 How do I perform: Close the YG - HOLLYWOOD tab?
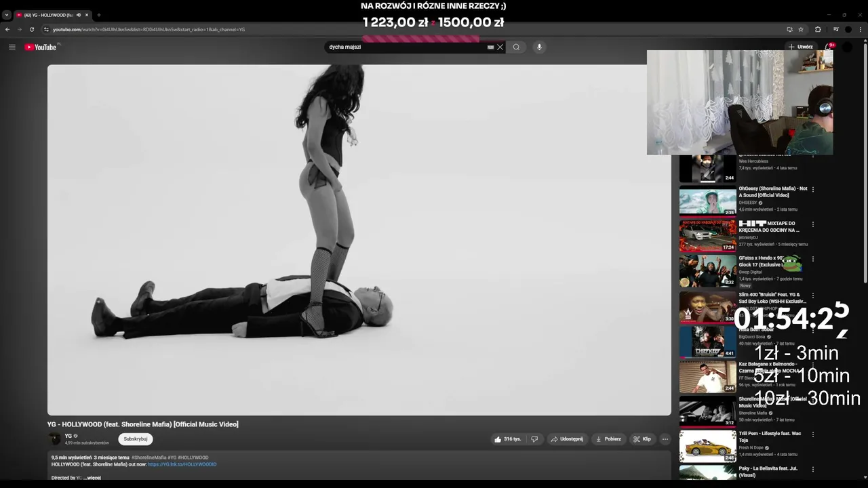[x=87, y=15]
